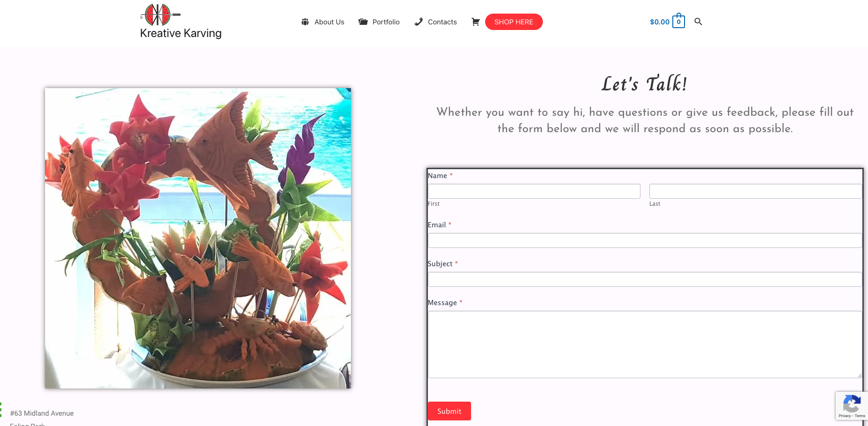Click the Kreative Karving watermelon logo
This screenshot has width=868, height=426.
pyautogui.click(x=160, y=15)
